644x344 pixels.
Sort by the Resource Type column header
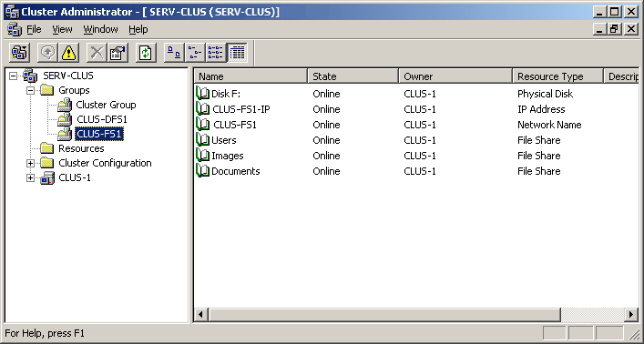click(558, 76)
